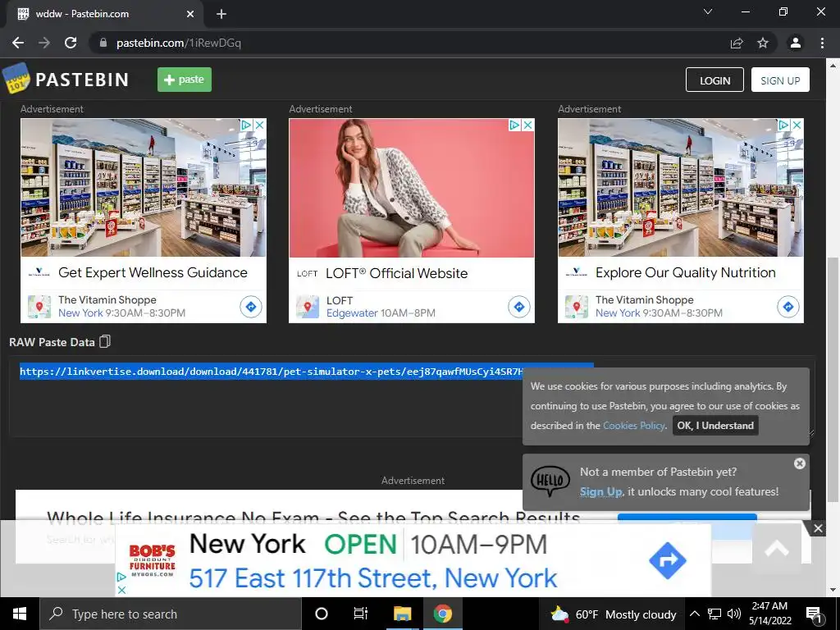
Task: Open Explore Our Quality Nutrition headline
Action: click(685, 272)
